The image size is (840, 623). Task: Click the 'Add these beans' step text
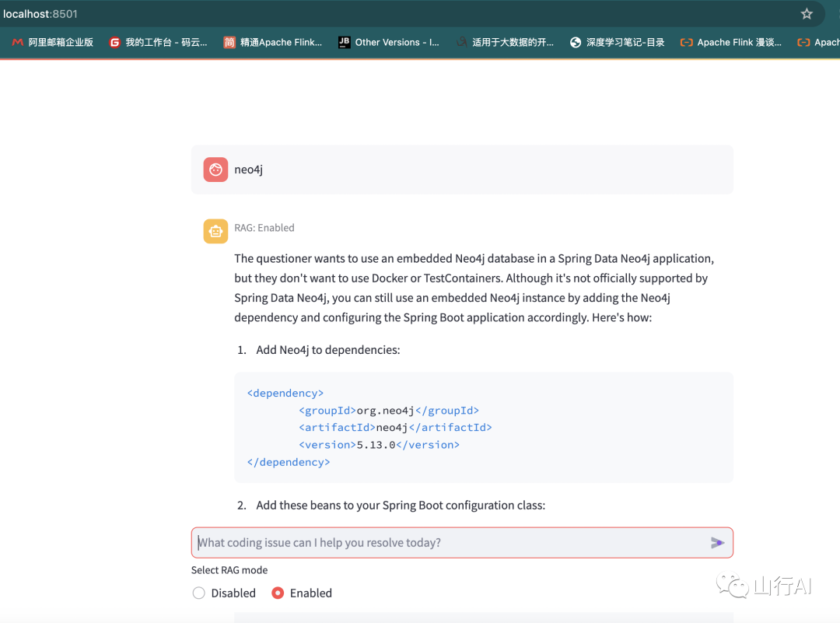(401, 505)
